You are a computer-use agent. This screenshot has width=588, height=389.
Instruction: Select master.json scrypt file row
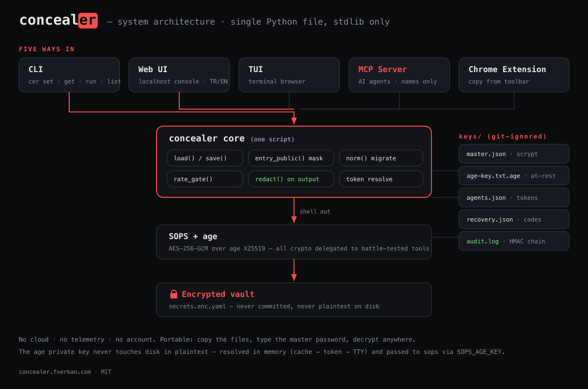[x=514, y=154]
